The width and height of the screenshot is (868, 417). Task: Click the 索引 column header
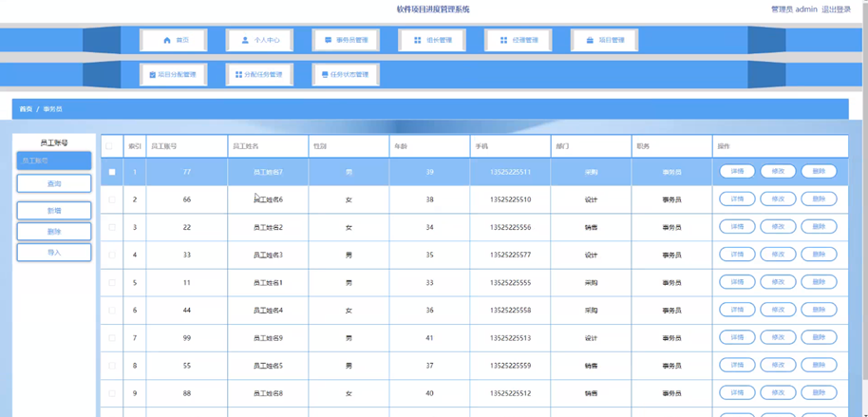tap(135, 146)
